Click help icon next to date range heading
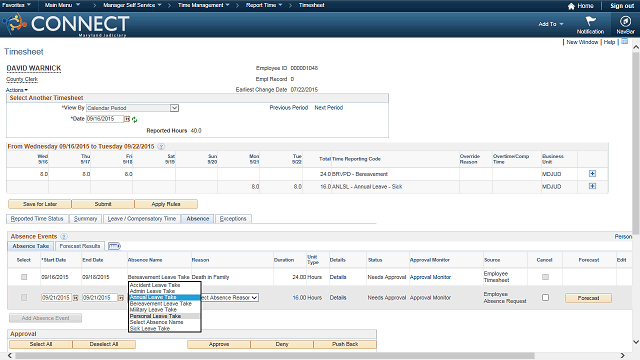Viewport: 640px width, 360px height. [161, 147]
